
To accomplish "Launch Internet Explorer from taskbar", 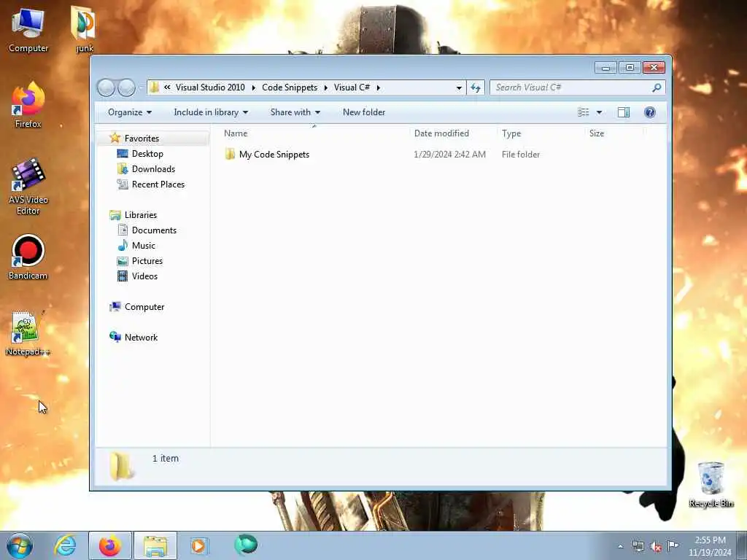I will (65, 545).
